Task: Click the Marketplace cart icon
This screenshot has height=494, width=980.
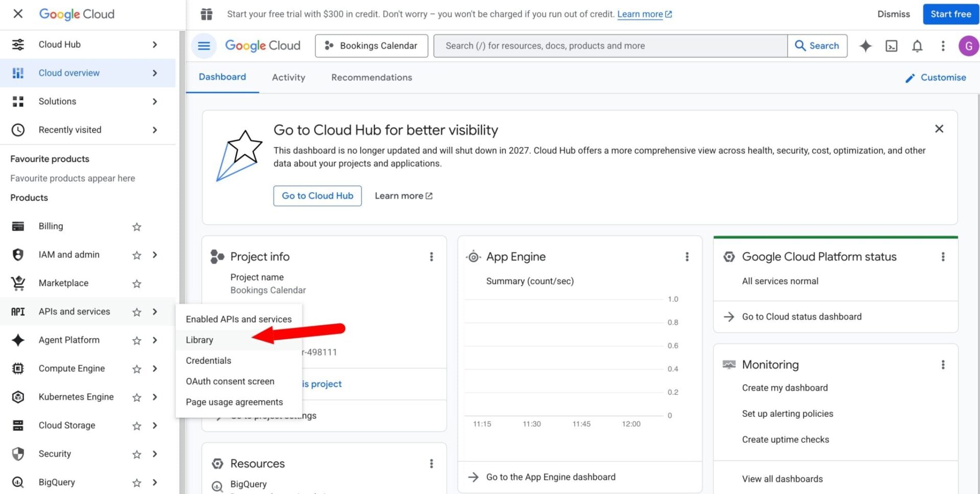Action: pos(18,283)
